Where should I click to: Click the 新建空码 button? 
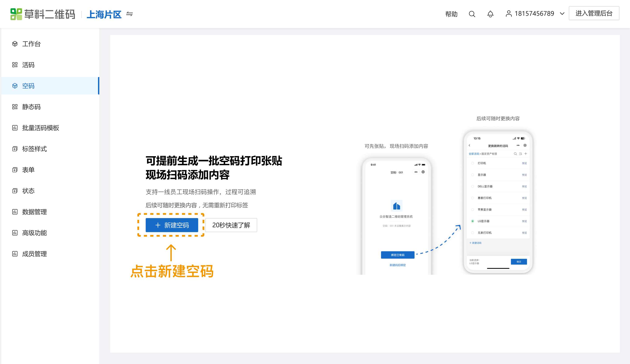[172, 225]
